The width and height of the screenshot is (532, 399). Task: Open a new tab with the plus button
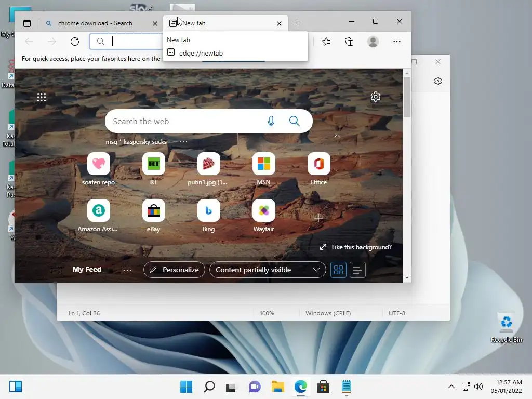(x=297, y=23)
